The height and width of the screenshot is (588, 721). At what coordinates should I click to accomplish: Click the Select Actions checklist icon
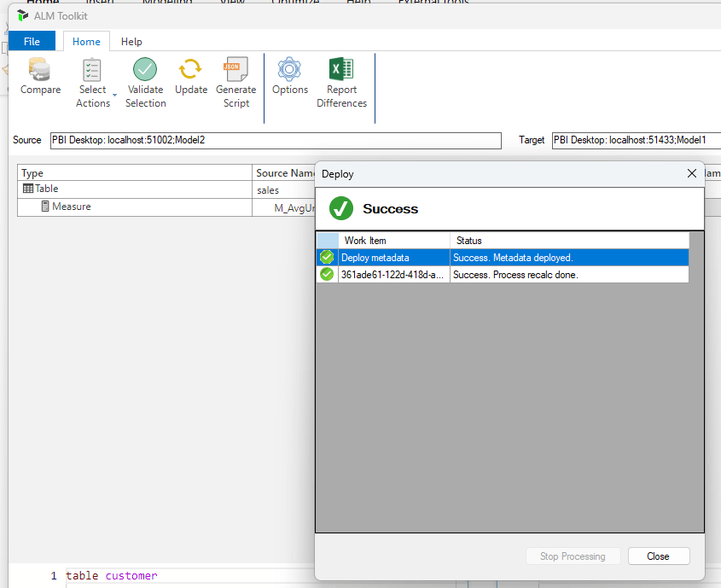coord(92,70)
